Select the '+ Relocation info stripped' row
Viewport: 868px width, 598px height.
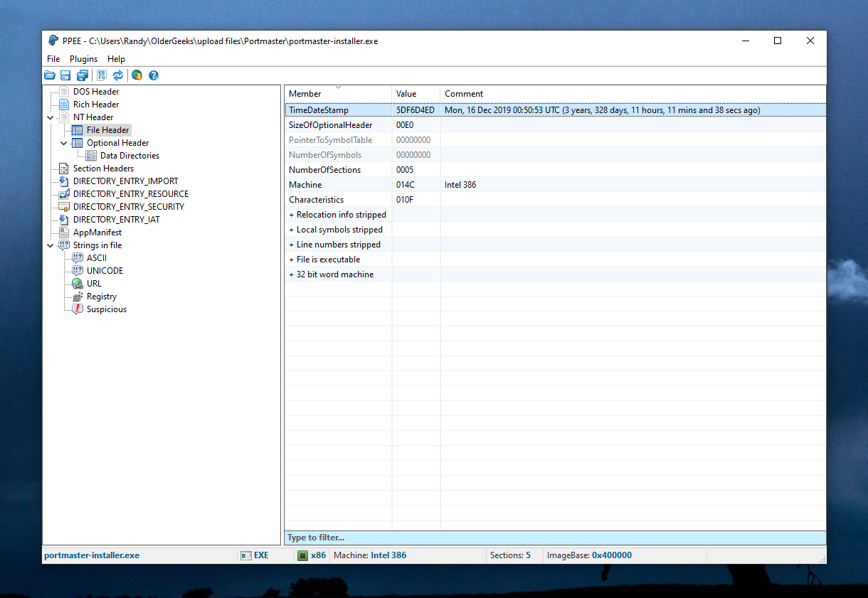coord(555,215)
